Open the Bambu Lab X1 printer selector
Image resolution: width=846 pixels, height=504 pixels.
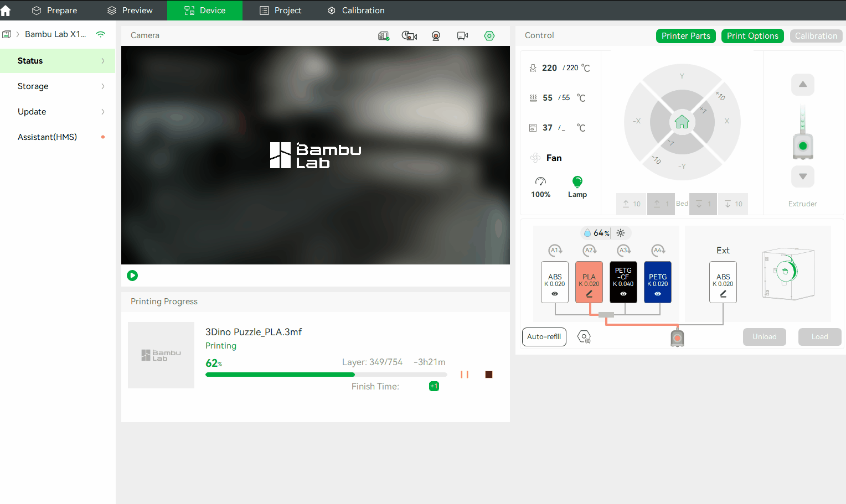coord(55,34)
